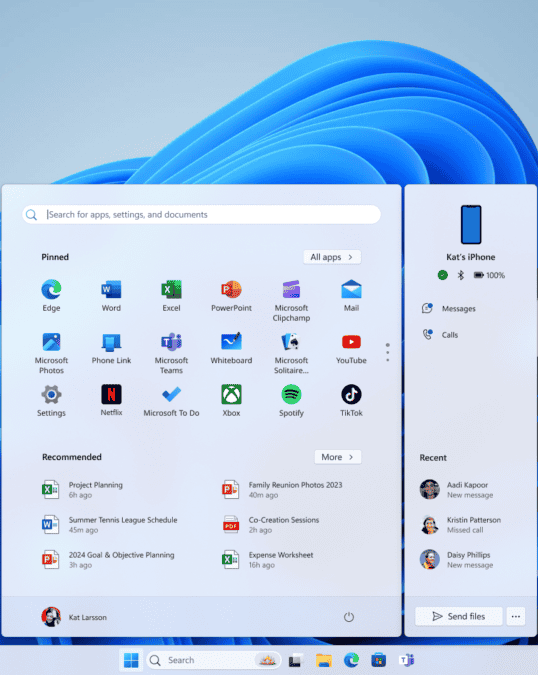Screen dimensions: 538x675
Task: Open Task View from the taskbar
Action: click(x=295, y=660)
